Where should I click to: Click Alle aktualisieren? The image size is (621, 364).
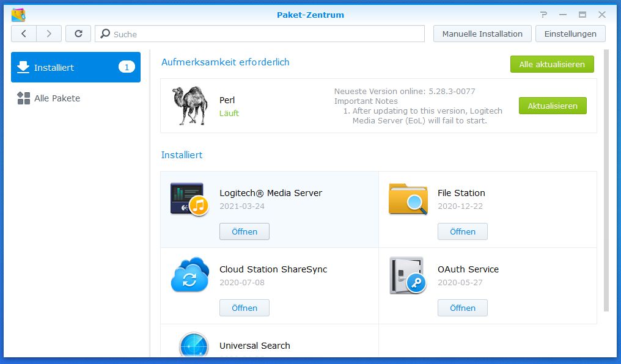(x=552, y=64)
